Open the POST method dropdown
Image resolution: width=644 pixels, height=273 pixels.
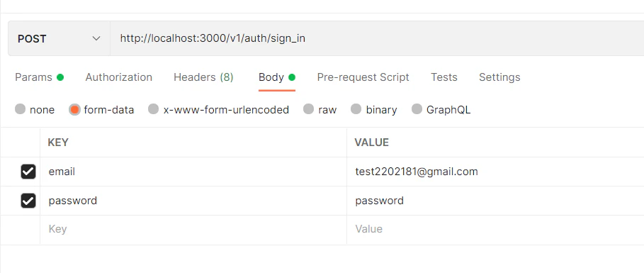59,39
